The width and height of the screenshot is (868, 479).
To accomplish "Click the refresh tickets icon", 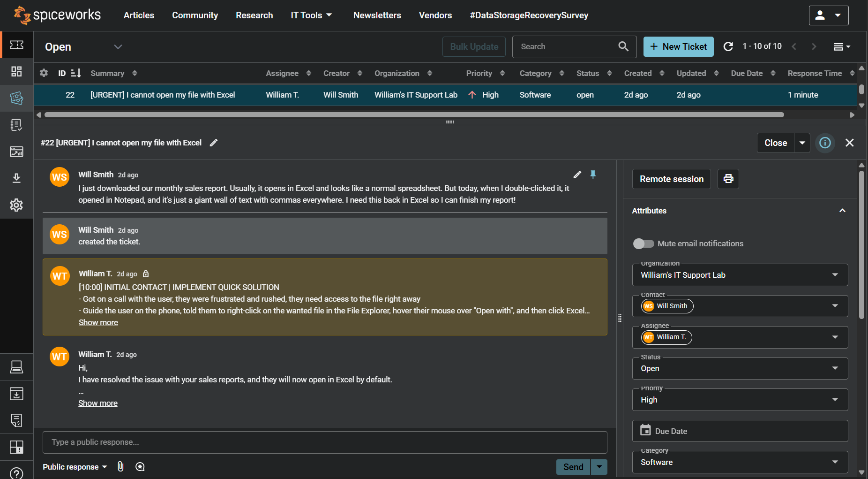I will 728,46.
